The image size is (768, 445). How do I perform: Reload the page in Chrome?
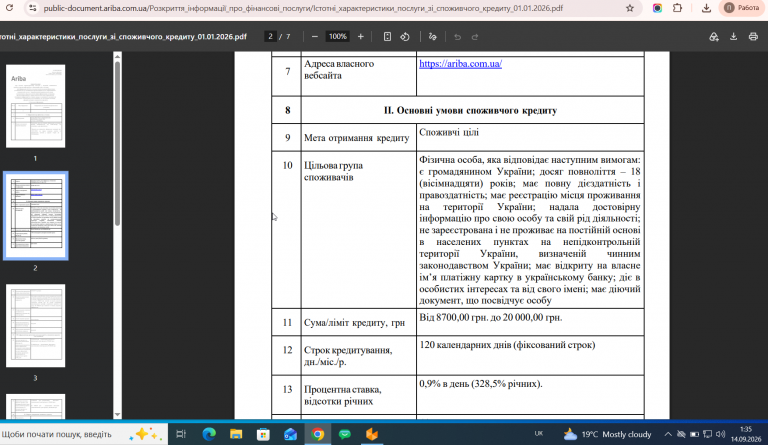tap(9, 8)
